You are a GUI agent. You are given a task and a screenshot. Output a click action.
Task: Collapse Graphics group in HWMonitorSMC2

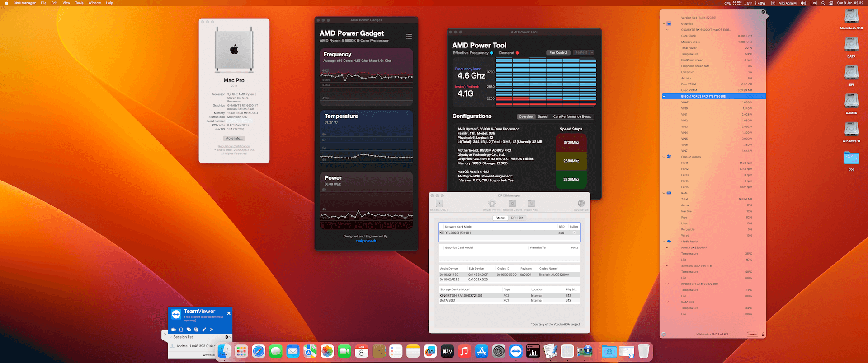click(x=664, y=23)
